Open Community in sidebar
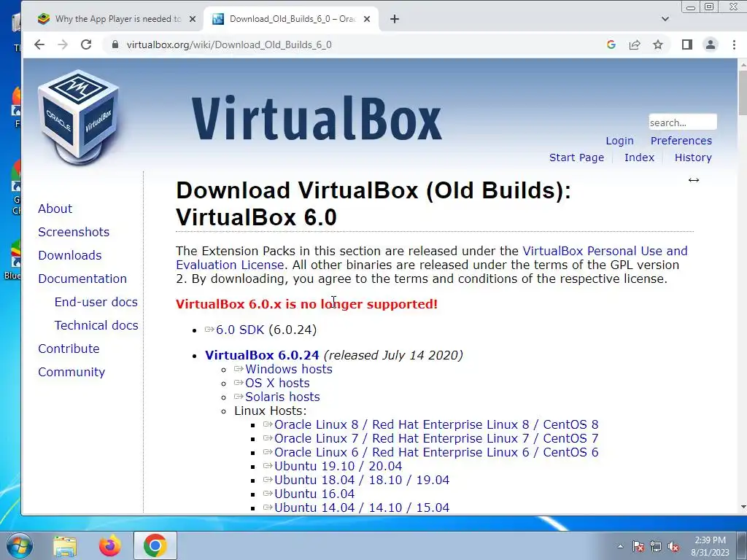Image resolution: width=747 pixels, height=560 pixels. pyautogui.click(x=71, y=372)
